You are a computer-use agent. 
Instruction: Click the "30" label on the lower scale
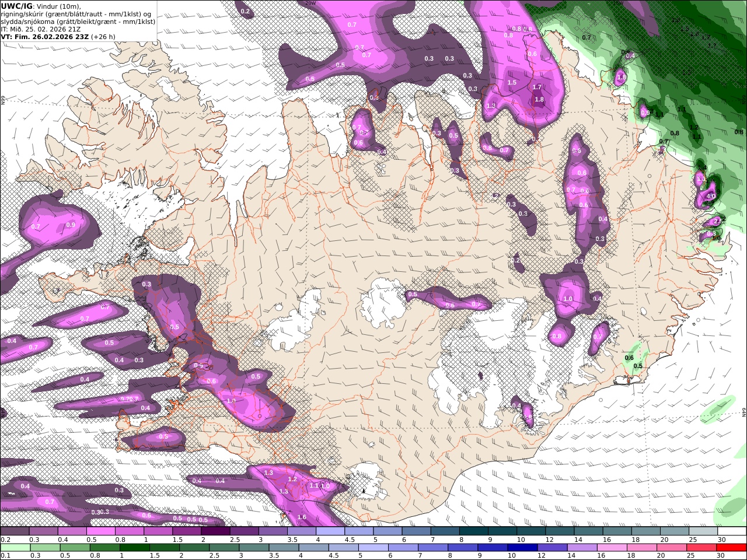pos(722,556)
